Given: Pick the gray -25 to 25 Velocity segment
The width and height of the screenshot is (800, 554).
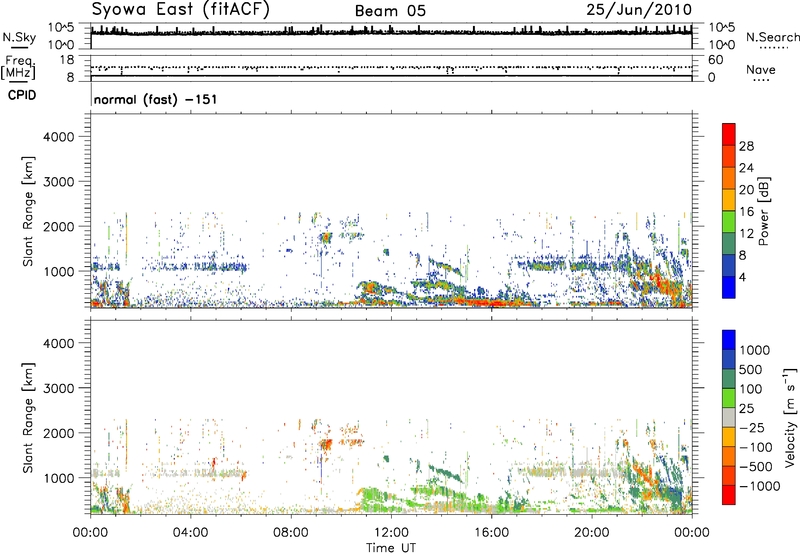Looking at the screenshot, I should coord(729,417).
